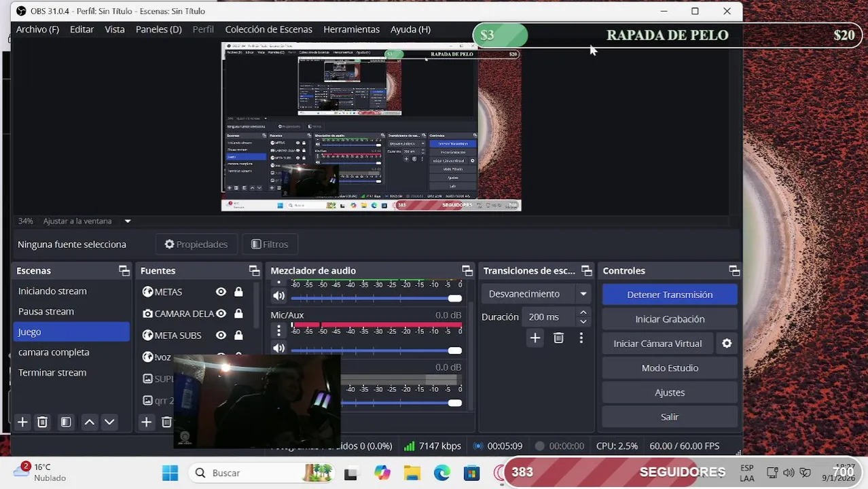
Task: Click the globe icon beside METAS source
Action: (x=147, y=291)
